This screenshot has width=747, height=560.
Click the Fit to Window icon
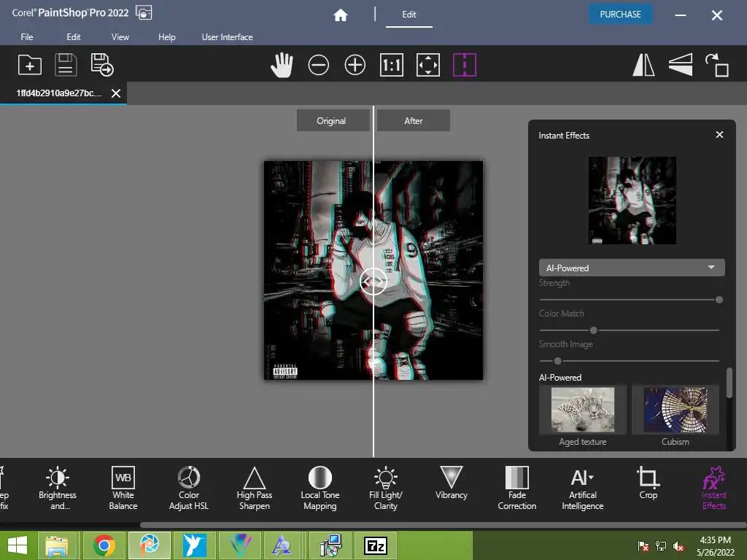427,65
